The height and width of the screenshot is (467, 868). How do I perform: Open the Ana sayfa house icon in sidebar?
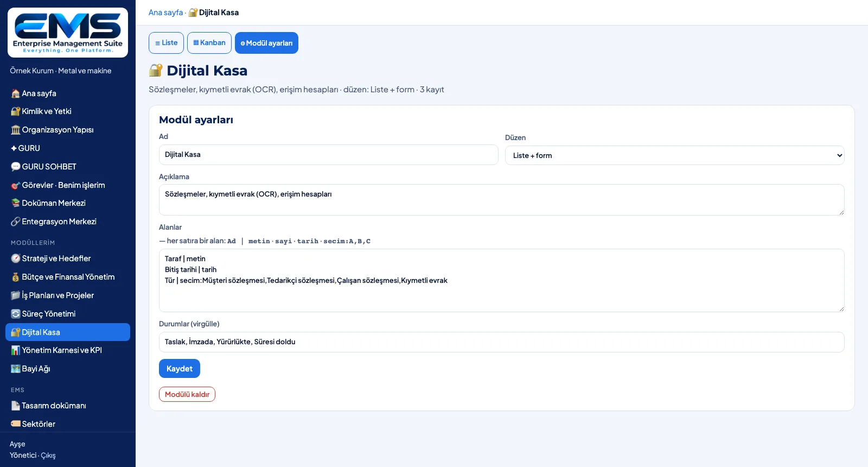(16, 93)
